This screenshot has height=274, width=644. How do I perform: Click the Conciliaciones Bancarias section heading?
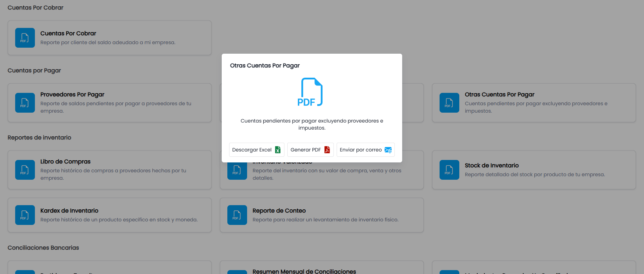(43, 248)
